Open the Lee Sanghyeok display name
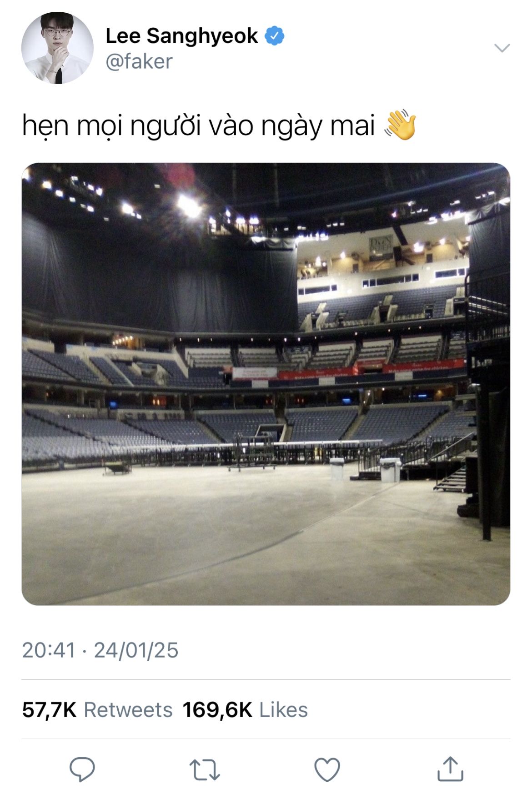The height and width of the screenshot is (789, 532). pos(181,36)
